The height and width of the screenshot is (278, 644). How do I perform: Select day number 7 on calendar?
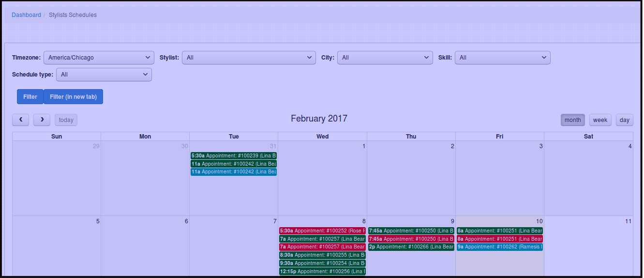point(275,221)
